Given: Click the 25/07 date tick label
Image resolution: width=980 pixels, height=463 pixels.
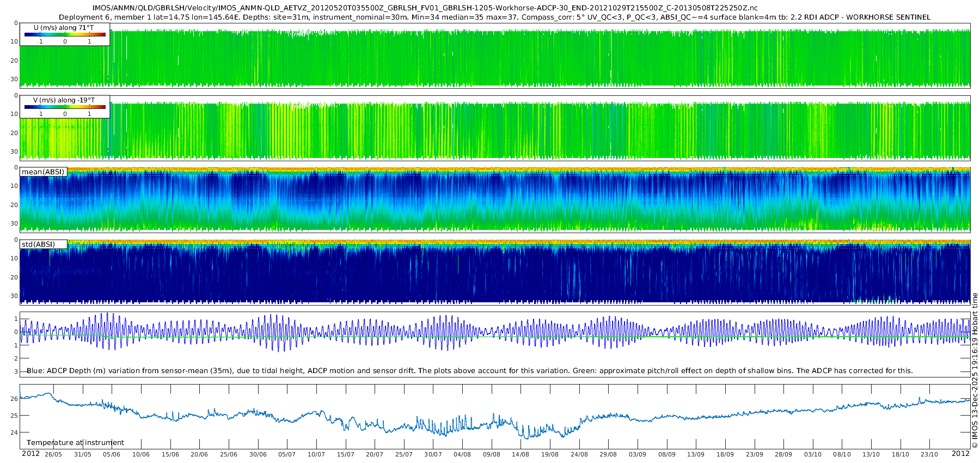Looking at the screenshot, I should tap(404, 454).
